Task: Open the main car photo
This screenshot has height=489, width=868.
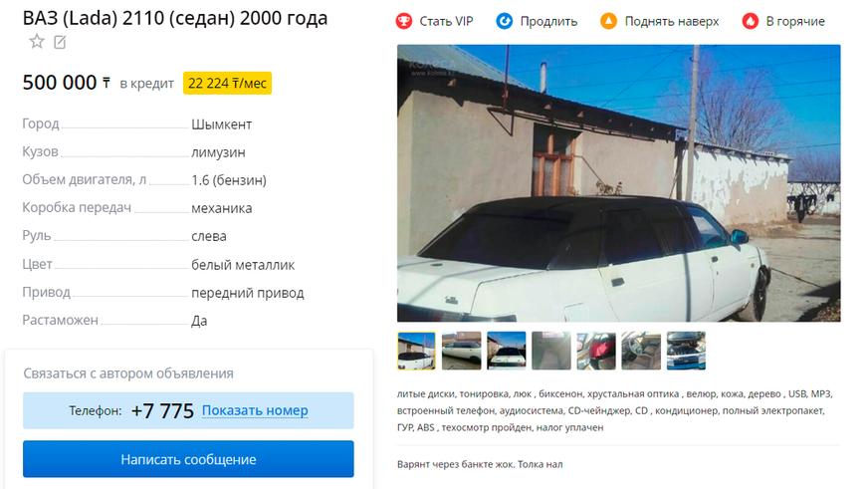Action: click(618, 183)
